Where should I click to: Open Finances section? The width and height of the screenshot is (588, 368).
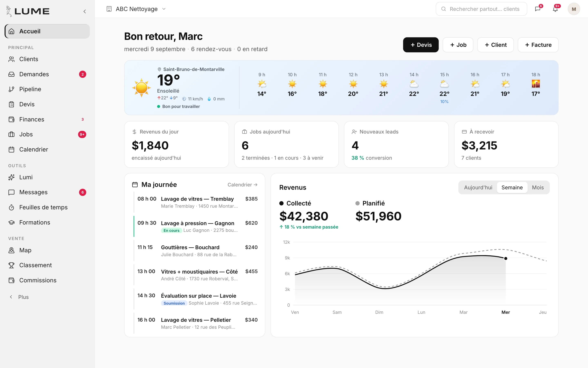(x=47, y=119)
